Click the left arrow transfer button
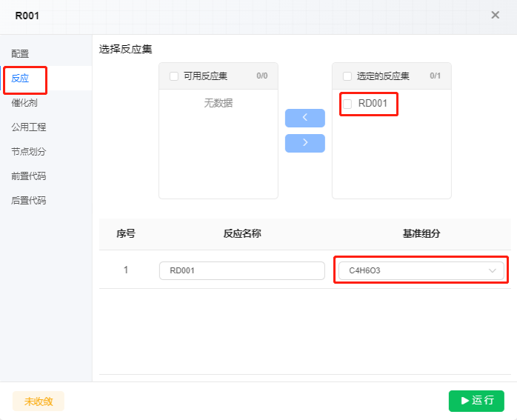 (305, 118)
